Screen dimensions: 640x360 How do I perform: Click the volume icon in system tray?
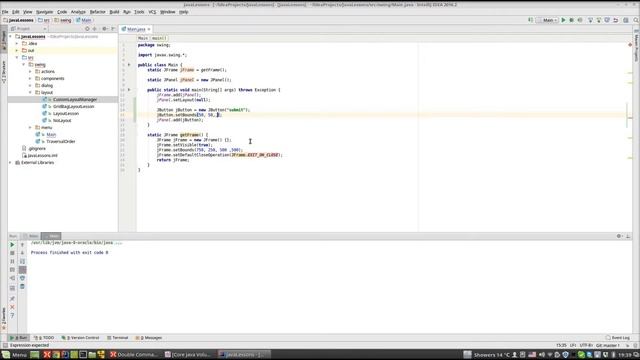(542, 355)
